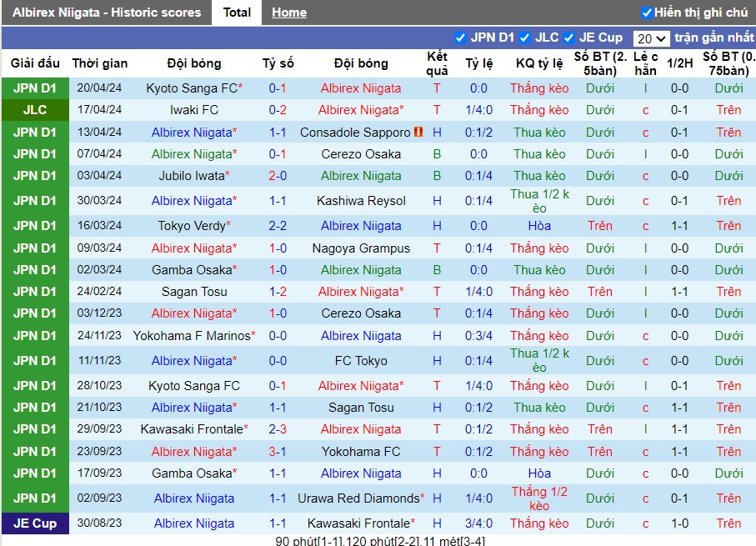Open the Tokyo Verdy team link
Viewport: 756px width, 546px height.
click(192, 226)
